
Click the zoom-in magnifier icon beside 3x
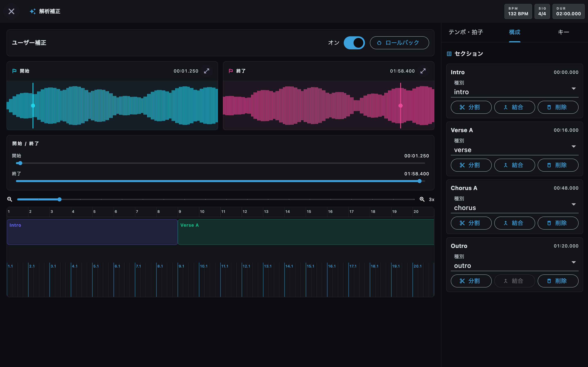(422, 199)
